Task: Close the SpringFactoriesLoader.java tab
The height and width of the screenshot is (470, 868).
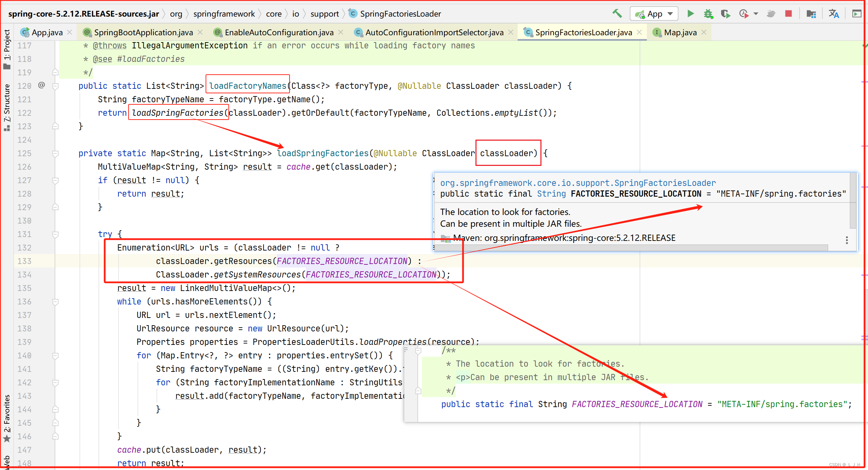Action: tap(639, 32)
